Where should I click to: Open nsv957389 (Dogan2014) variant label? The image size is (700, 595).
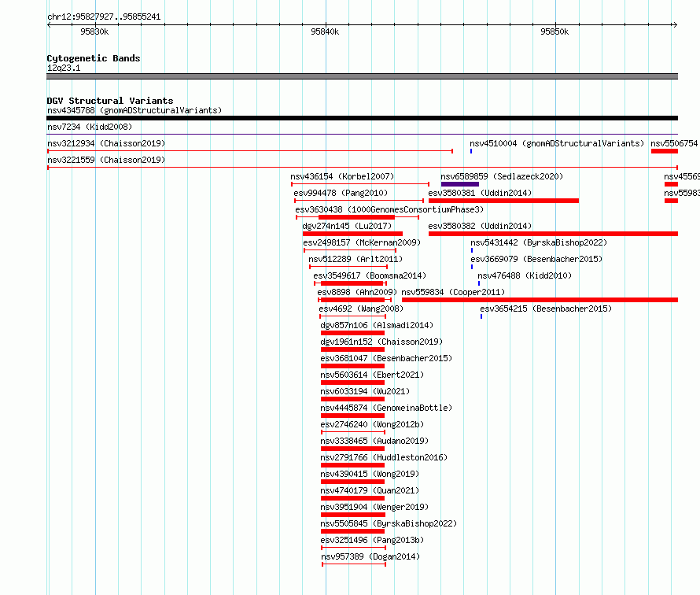pos(370,556)
